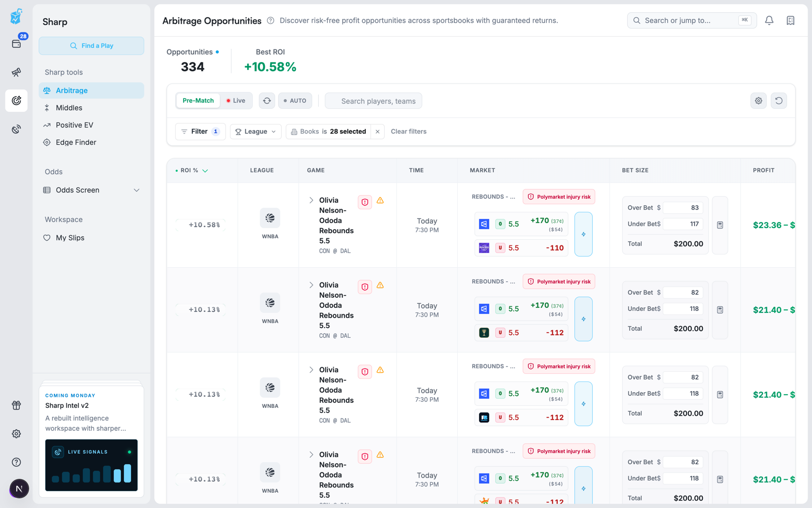Click the table settings gear icon
812x508 pixels.
point(759,101)
